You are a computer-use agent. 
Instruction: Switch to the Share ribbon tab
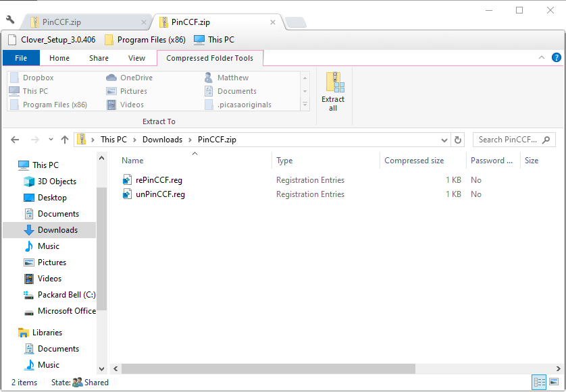(x=99, y=58)
